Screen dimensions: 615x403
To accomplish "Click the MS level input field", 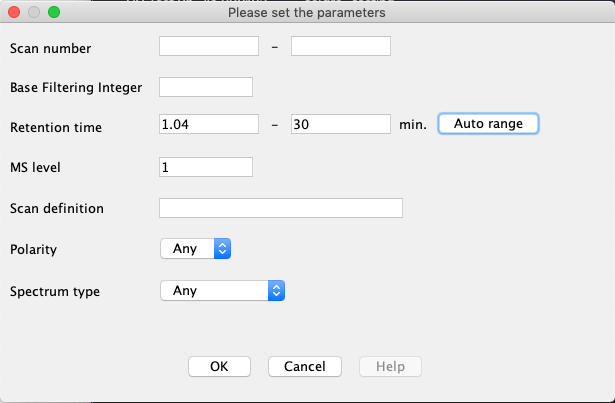I will pyautogui.click(x=206, y=166).
